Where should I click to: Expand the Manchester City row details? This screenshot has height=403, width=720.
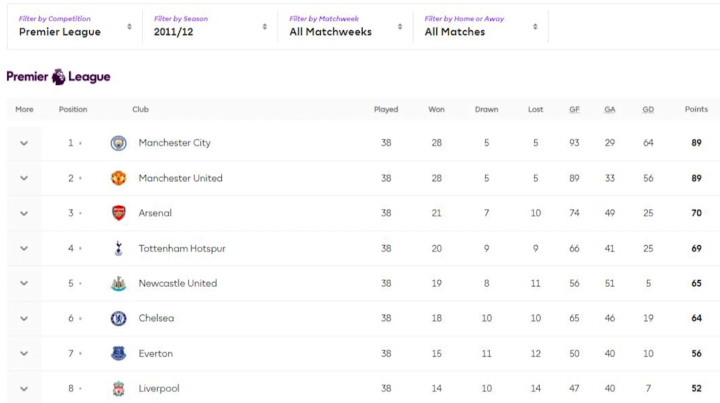(24, 143)
